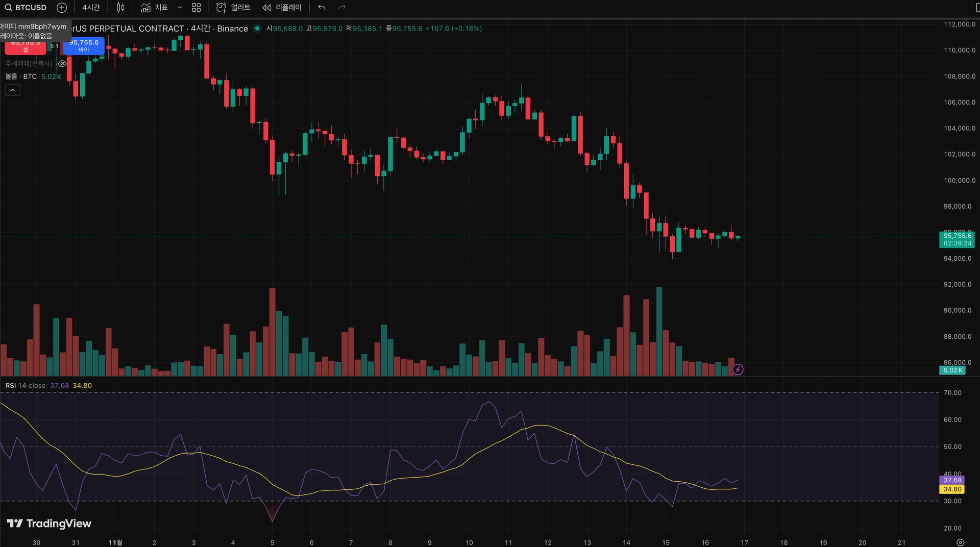Change the candlestick chart style
980x547 pixels.
coord(120,8)
